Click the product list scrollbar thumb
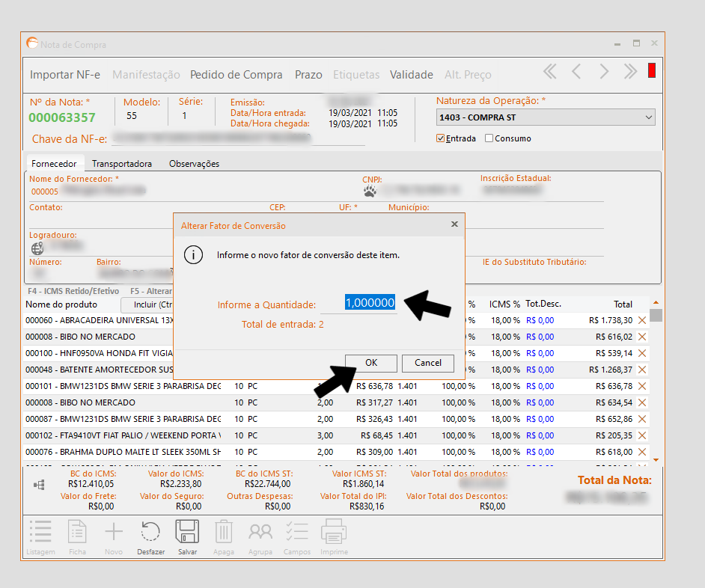705x588 pixels. tap(656, 315)
